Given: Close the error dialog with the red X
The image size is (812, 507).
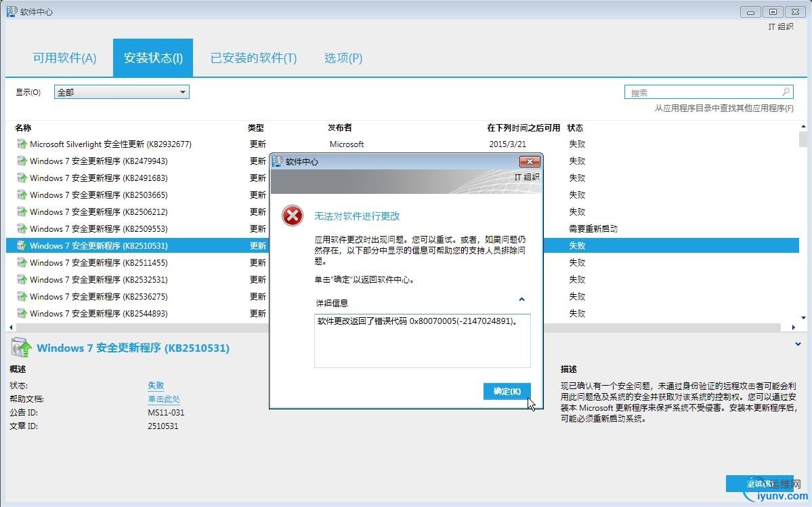Looking at the screenshot, I should click(x=529, y=162).
